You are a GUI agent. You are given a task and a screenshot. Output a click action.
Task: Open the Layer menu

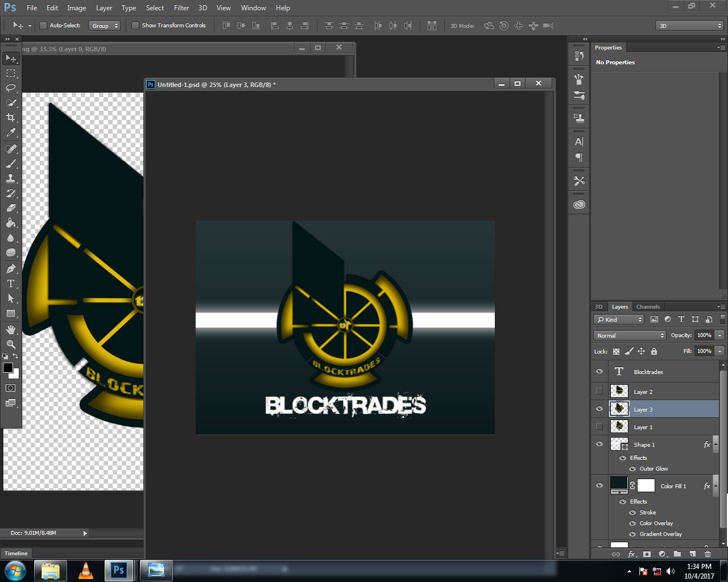[104, 8]
